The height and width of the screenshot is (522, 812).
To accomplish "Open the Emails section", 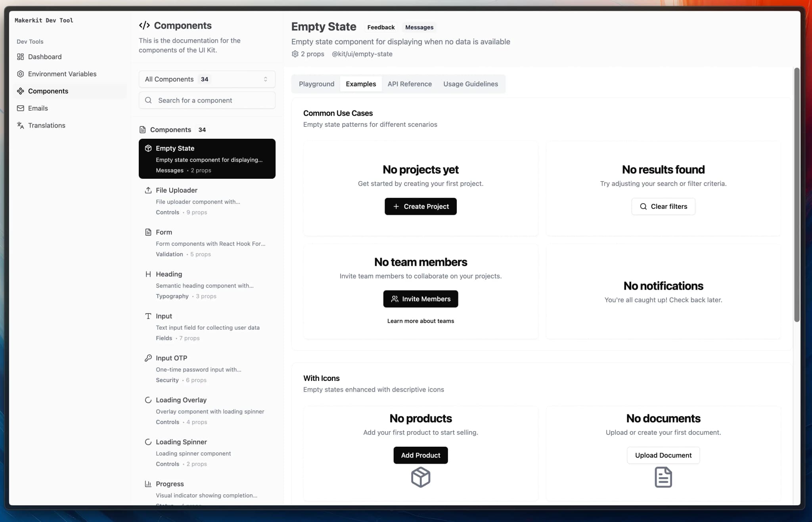I will (38, 108).
